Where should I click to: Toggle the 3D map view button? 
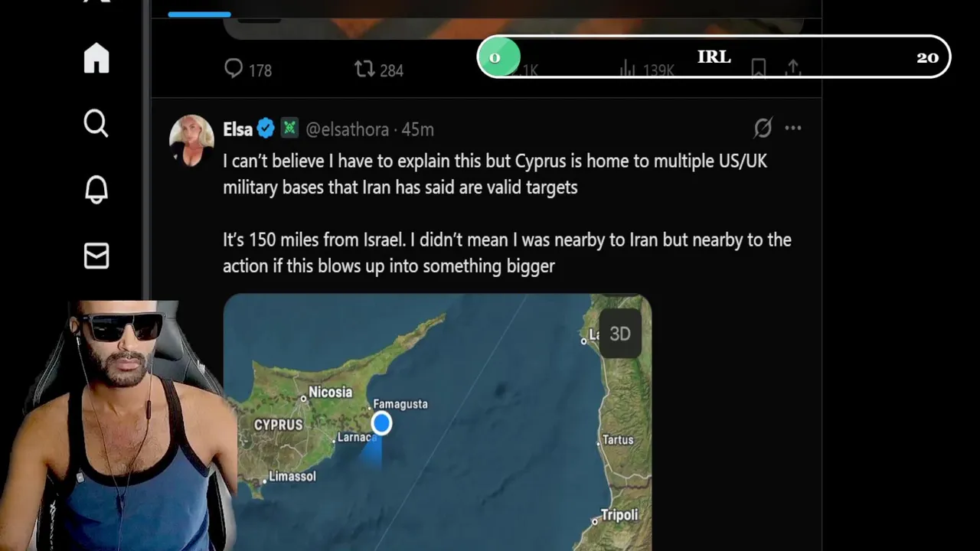pyautogui.click(x=620, y=334)
